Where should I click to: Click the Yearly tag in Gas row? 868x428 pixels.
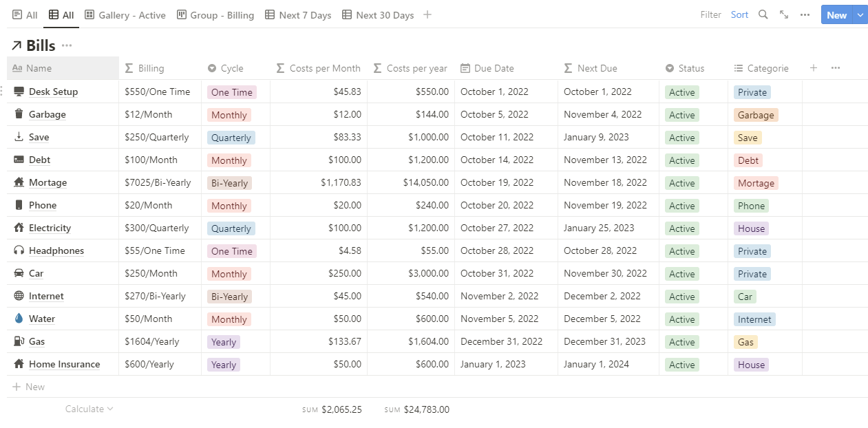point(224,342)
